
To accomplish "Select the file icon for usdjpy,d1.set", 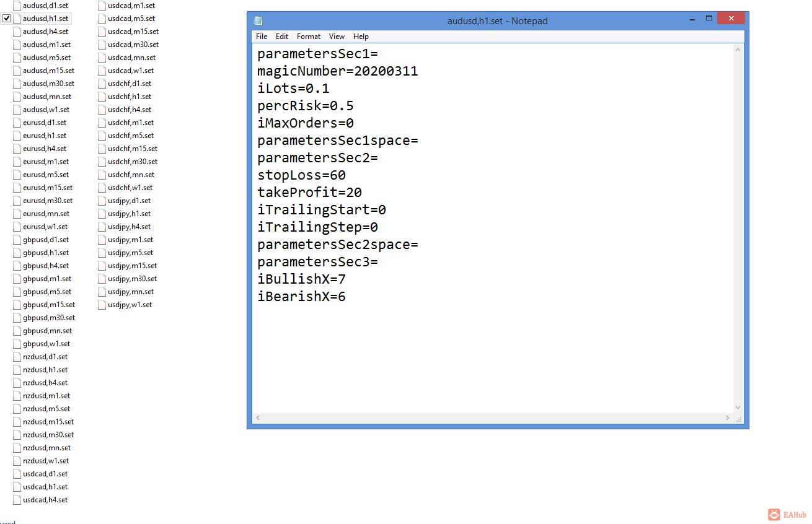I will (x=102, y=201).
